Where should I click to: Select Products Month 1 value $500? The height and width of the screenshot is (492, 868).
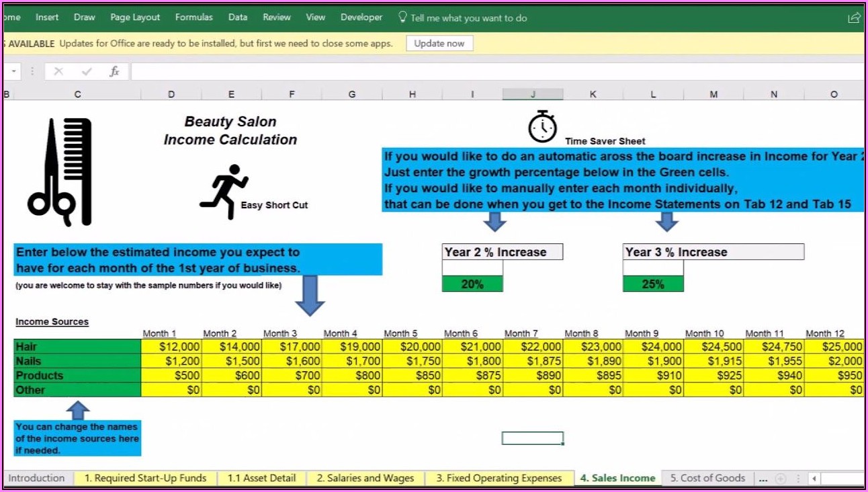(x=171, y=376)
